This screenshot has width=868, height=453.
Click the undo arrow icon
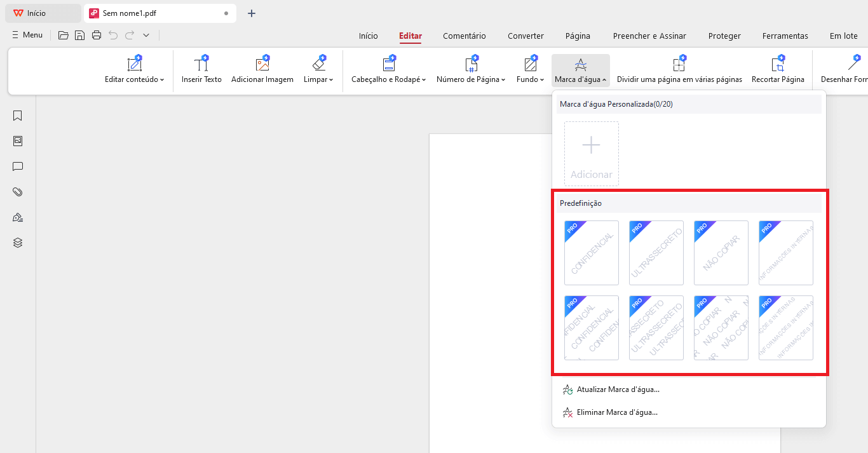[x=113, y=35]
